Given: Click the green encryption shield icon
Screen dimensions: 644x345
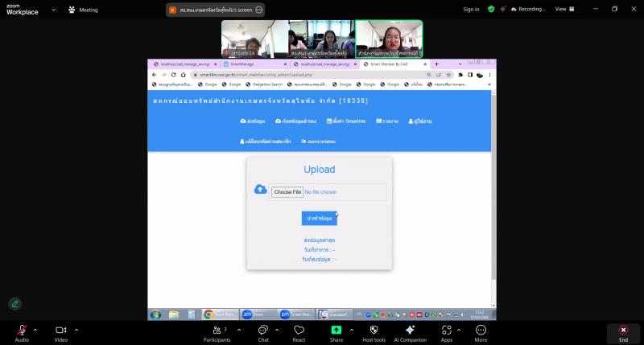Looking at the screenshot, I should click(x=491, y=9).
